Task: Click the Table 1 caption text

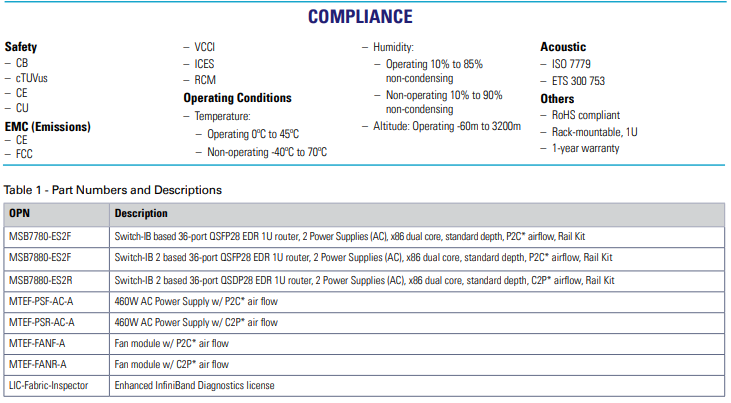Action: 113,190
